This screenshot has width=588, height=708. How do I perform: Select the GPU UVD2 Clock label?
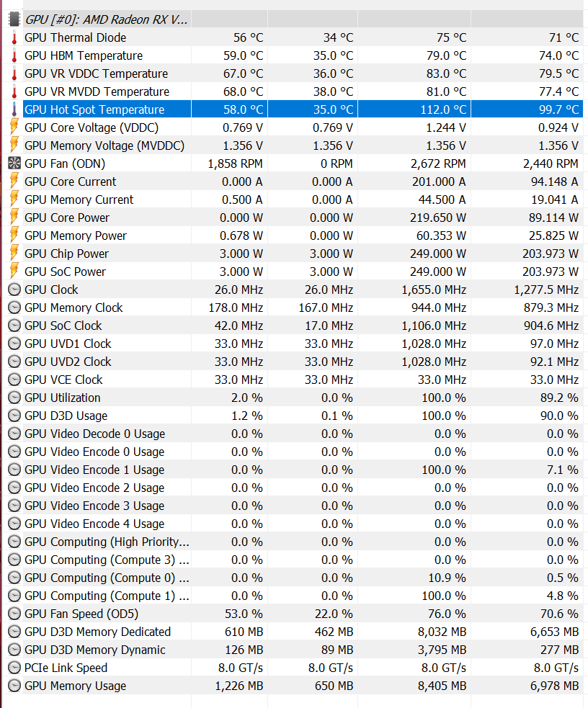tap(68, 362)
